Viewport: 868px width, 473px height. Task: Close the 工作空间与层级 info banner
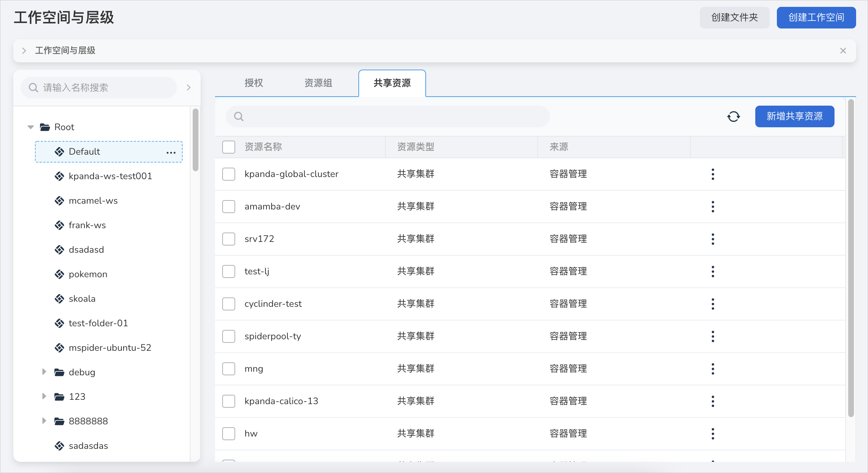pos(843,51)
